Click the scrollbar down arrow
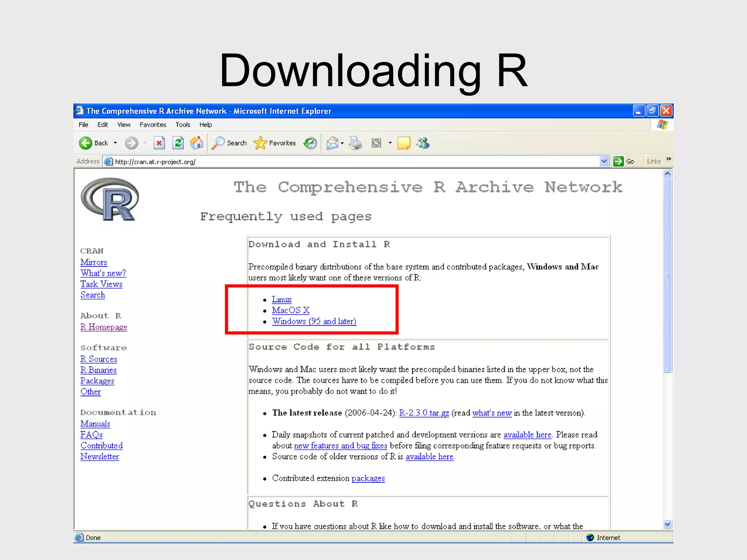The image size is (747, 560). [x=667, y=524]
